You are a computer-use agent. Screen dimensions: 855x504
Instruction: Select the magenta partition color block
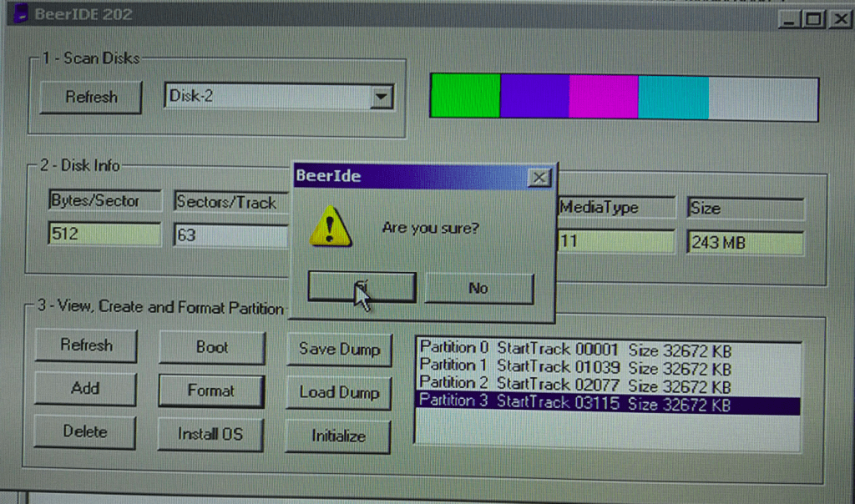click(x=604, y=97)
